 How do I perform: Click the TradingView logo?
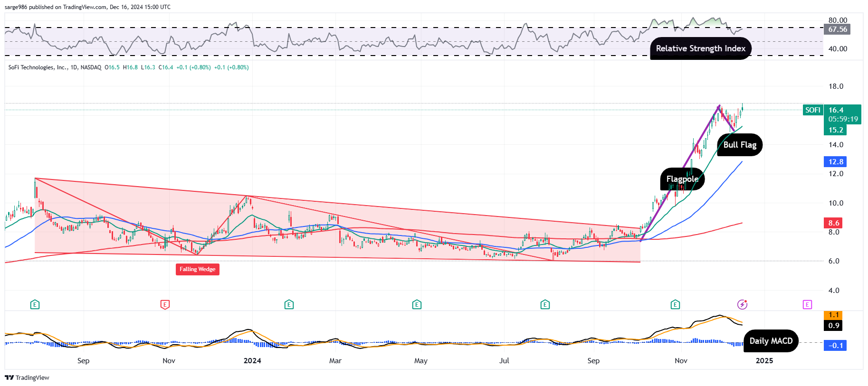(27, 377)
